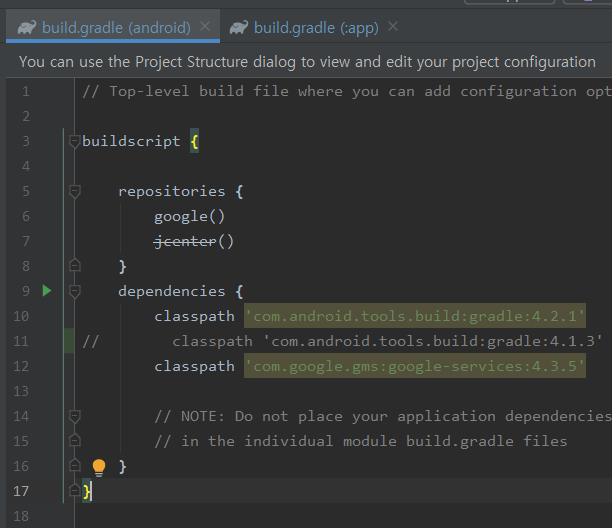Viewport: 612px width, 528px height.
Task: Click the Top-level build file comment
Action: point(347,92)
